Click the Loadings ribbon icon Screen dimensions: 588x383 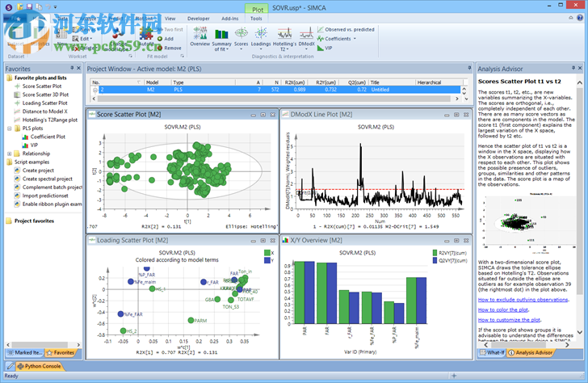(x=262, y=37)
